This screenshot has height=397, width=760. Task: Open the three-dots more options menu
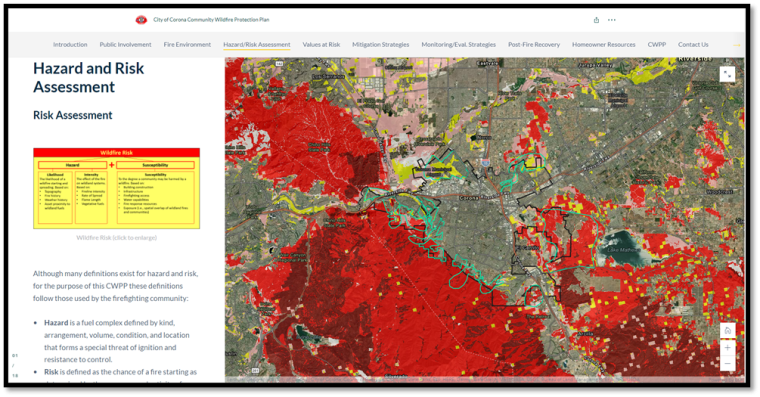click(612, 20)
